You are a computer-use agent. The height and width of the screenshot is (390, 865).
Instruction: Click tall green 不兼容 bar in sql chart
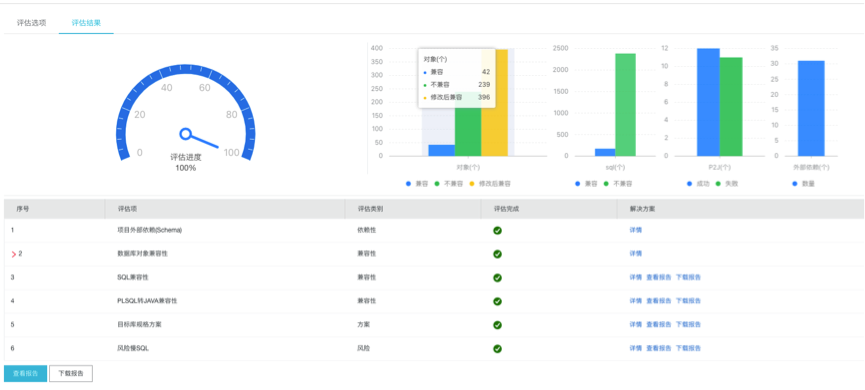pyautogui.click(x=626, y=105)
